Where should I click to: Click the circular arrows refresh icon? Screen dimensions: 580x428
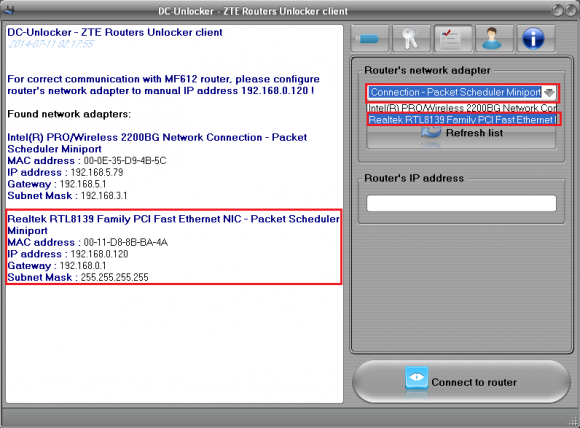[x=431, y=133]
